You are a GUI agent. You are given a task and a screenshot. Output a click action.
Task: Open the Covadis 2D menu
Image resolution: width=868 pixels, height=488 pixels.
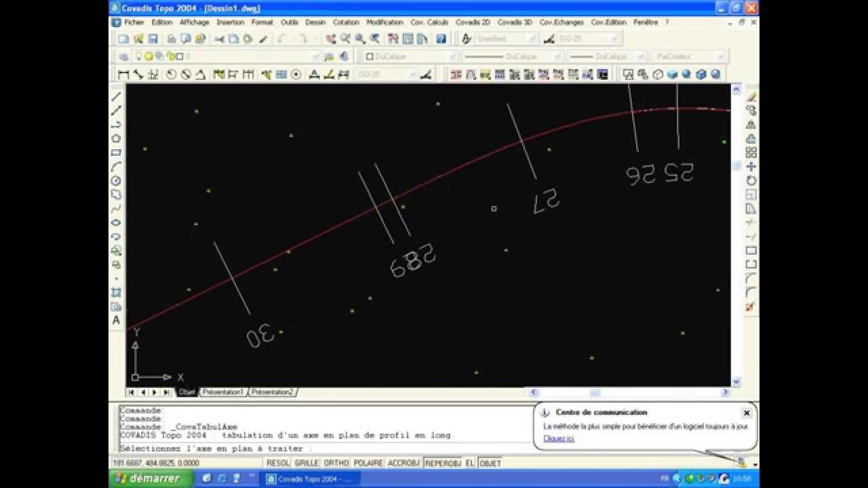473,22
